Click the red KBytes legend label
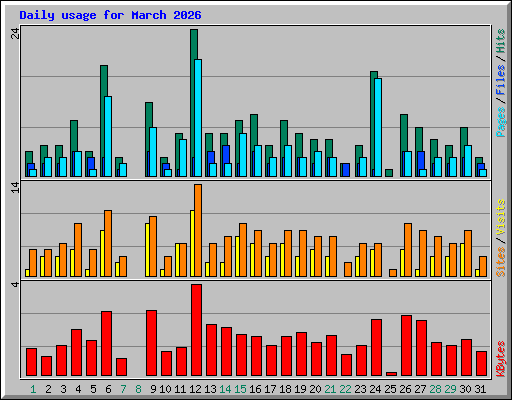The width and height of the screenshot is (512, 400). (500, 359)
